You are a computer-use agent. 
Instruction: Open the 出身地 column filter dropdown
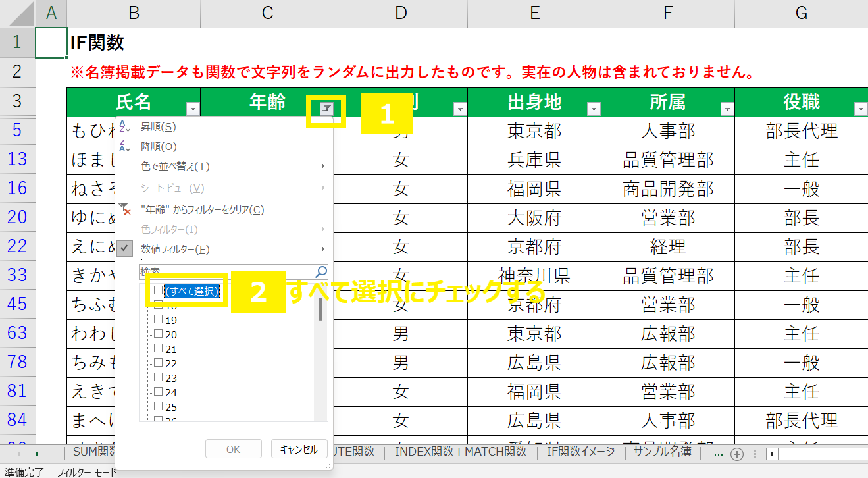[594, 109]
